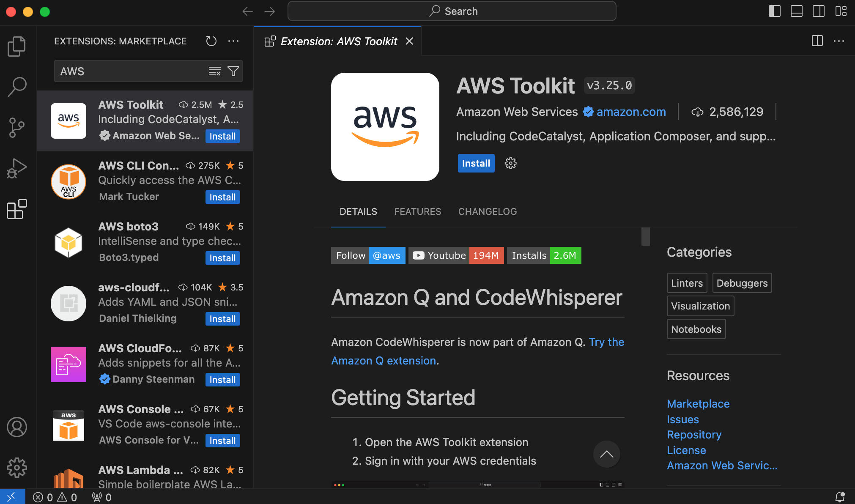The image size is (855, 504).
Task: Open the Manage gear in activity bar
Action: tap(17, 468)
